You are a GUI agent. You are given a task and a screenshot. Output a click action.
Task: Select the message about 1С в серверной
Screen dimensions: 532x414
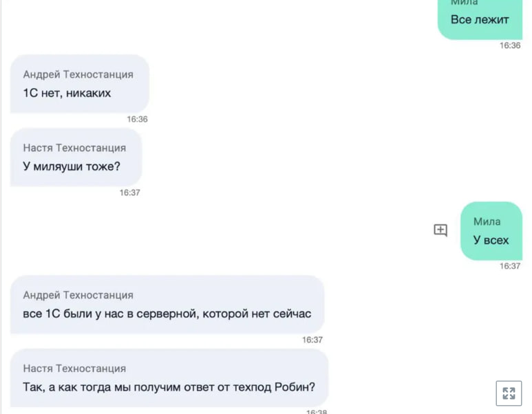[167, 305]
